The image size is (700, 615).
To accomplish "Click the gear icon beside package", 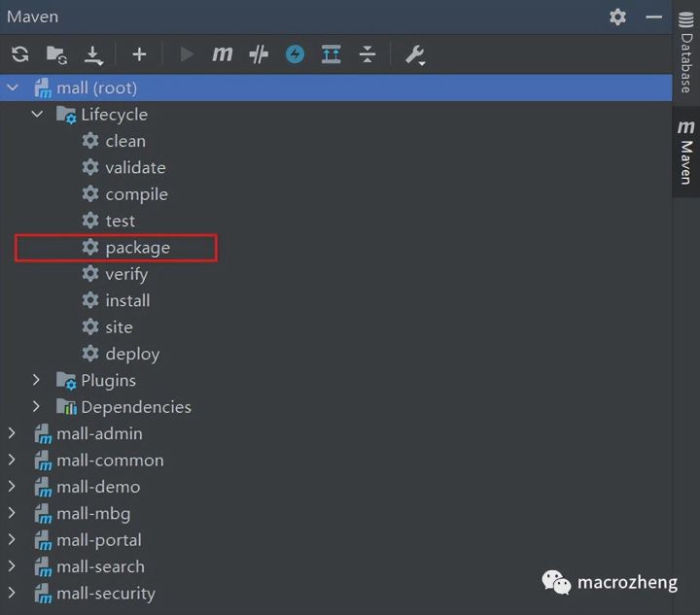I will point(90,247).
